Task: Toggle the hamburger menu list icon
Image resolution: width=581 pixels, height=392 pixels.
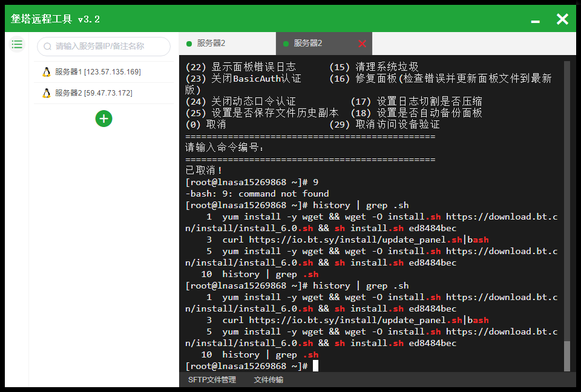Action: coord(17,45)
